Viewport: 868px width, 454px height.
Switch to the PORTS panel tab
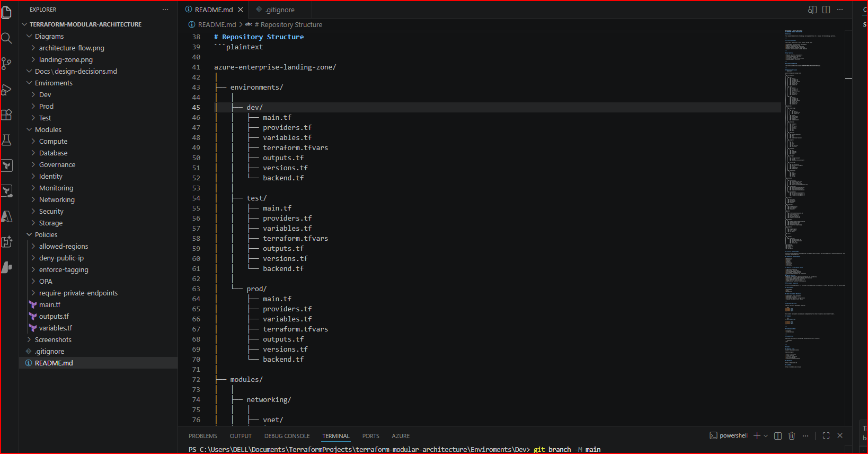point(371,436)
